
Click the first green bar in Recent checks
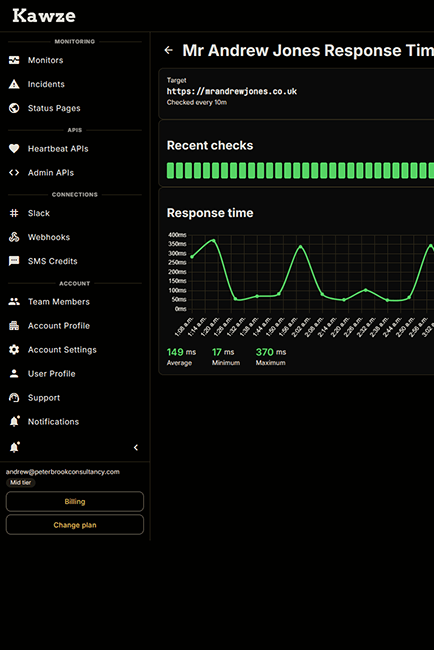coord(170,170)
